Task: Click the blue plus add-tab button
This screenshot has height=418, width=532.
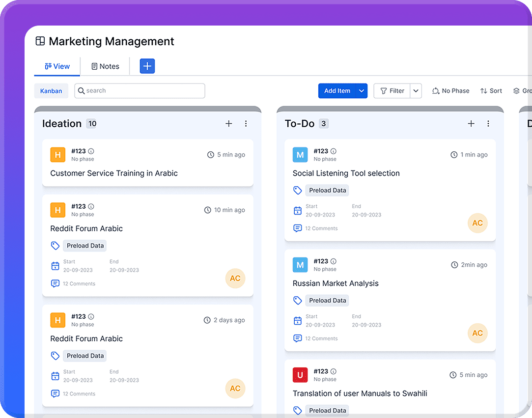Action: (147, 66)
